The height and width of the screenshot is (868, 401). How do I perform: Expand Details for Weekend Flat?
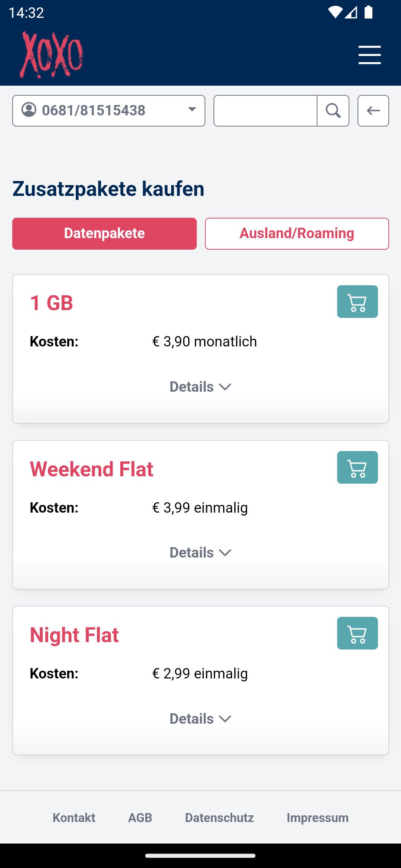tap(200, 553)
